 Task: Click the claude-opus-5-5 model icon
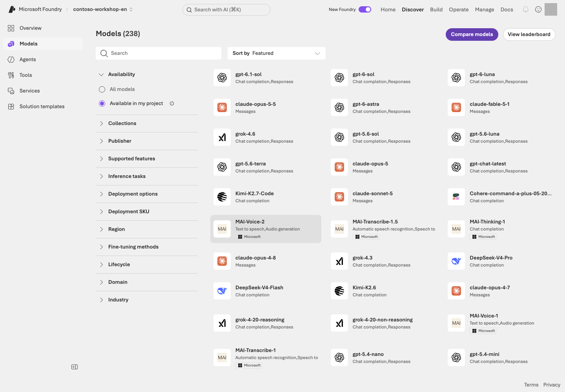pos(222,107)
